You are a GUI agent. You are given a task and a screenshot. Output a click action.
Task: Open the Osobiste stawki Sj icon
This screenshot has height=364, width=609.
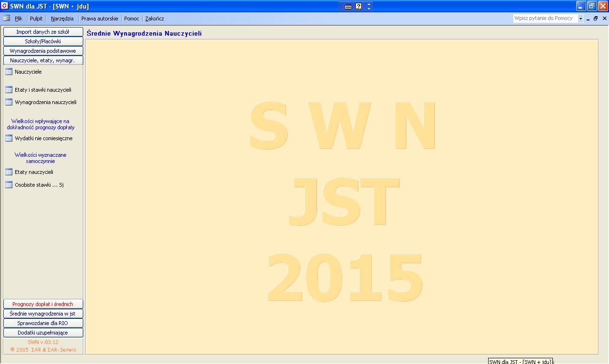(9, 185)
